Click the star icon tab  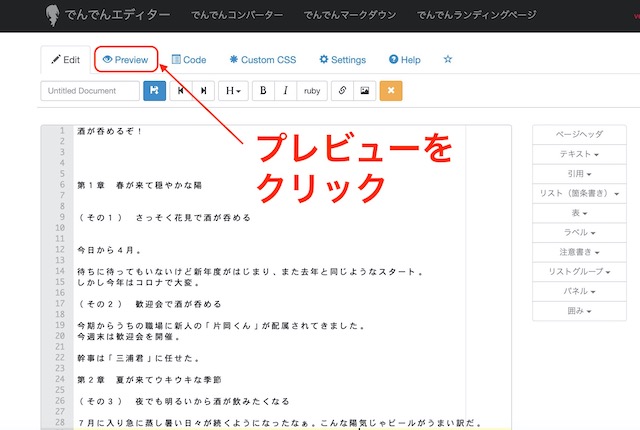click(x=447, y=59)
